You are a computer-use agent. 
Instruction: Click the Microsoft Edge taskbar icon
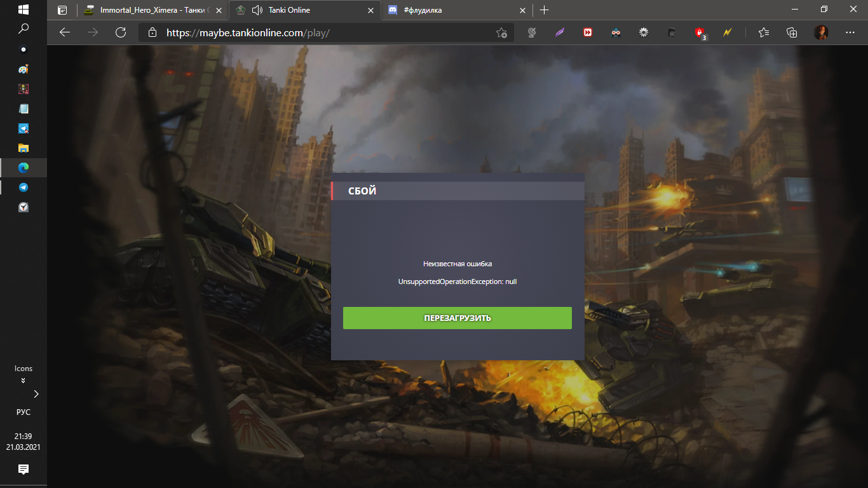(24, 168)
